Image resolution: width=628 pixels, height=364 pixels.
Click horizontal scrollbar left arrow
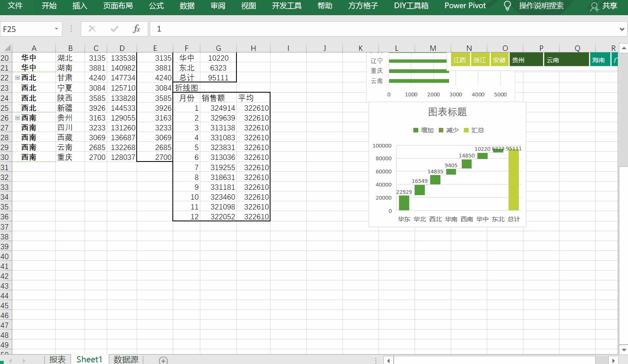tap(389, 360)
